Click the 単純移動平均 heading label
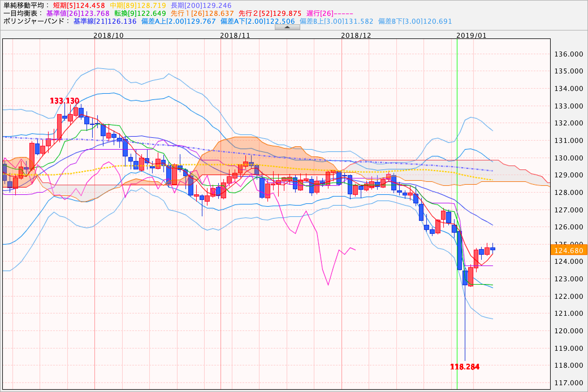 point(27,6)
